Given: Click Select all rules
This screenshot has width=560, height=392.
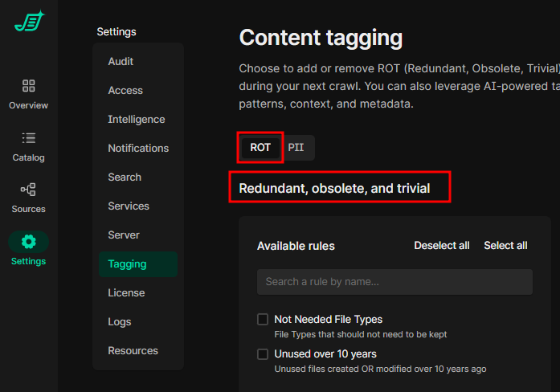Looking at the screenshot, I should (505, 246).
